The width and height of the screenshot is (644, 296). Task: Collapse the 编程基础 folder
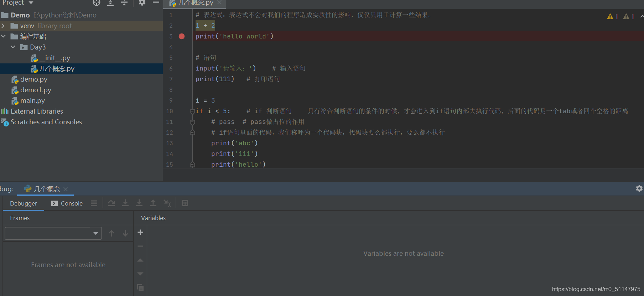pos(3,36)
